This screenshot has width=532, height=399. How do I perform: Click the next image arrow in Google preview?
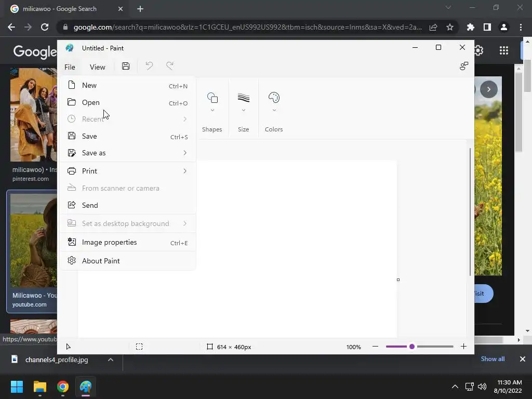pyautogui.click(x=488, y=89)
